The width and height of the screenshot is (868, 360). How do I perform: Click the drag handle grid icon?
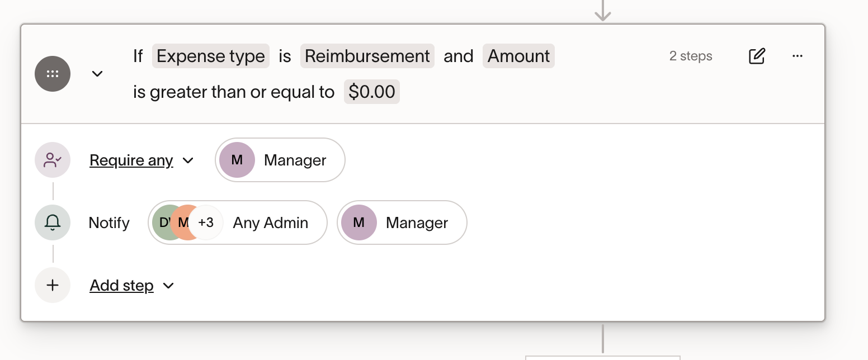click(x=53, y=74)
